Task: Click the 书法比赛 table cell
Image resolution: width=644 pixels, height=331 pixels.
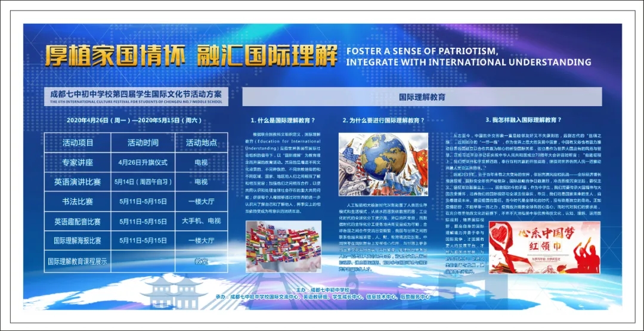Action: [x=78, y=202]
